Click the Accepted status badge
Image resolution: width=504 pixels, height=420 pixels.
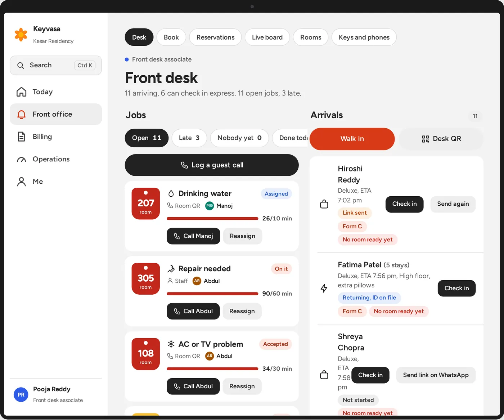[275, 344]
